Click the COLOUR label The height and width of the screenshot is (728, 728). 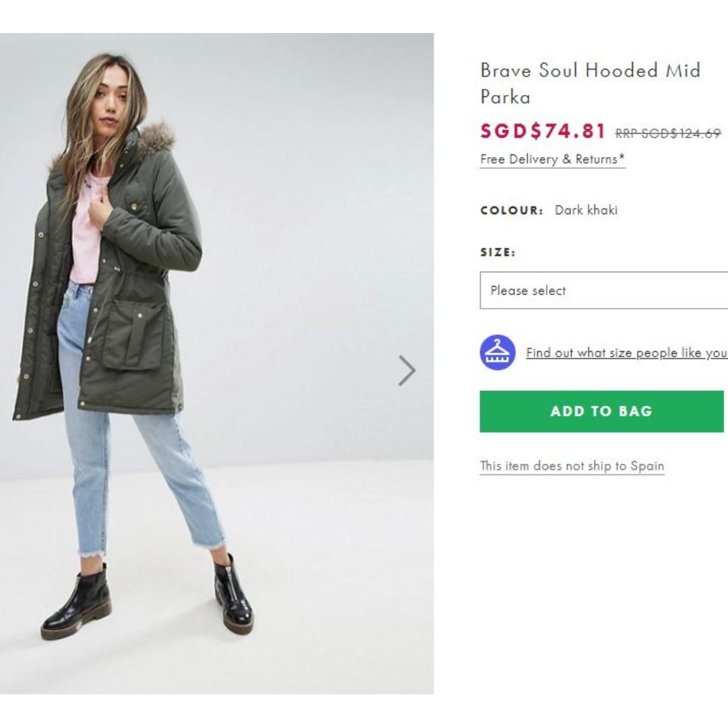coord(511,210)
